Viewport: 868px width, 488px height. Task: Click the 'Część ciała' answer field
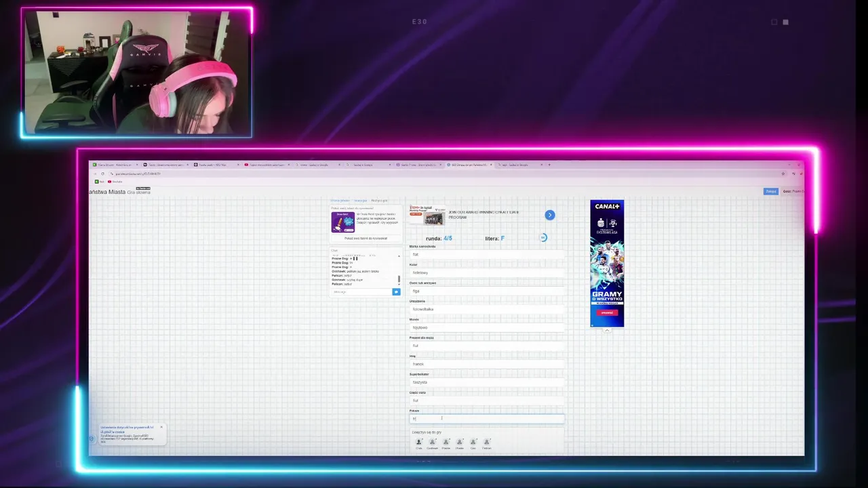coord(487,401)
